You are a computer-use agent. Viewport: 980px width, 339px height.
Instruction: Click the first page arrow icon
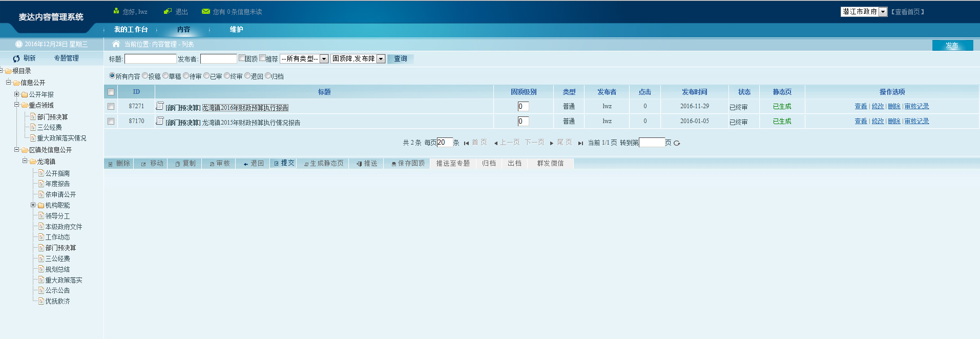pyautogui.click(x=466, y=143)
